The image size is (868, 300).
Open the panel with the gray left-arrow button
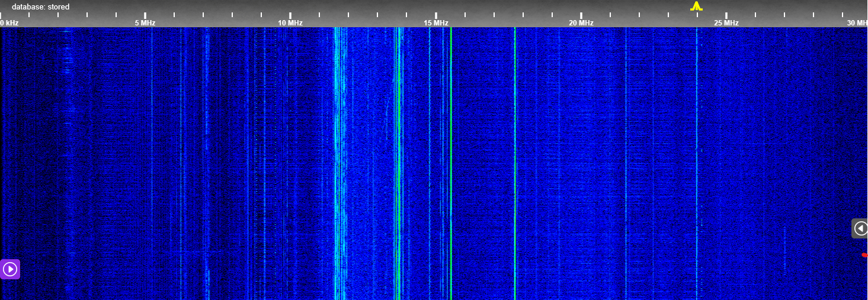pyautogui.click(x=860, y=228)
